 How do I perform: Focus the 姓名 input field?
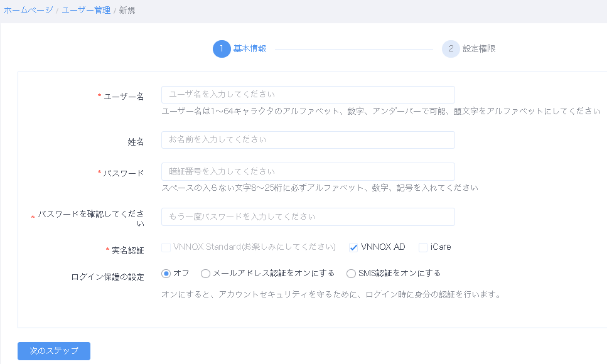pos(308,140)
